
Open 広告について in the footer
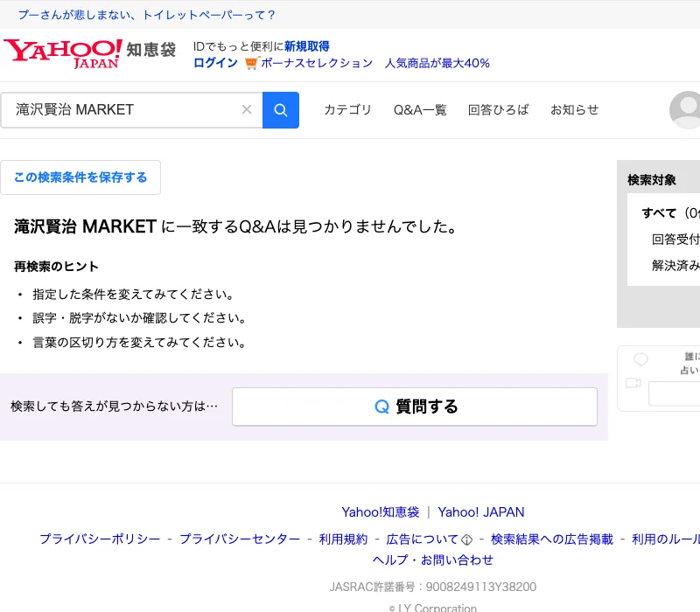tap(423, 539)
